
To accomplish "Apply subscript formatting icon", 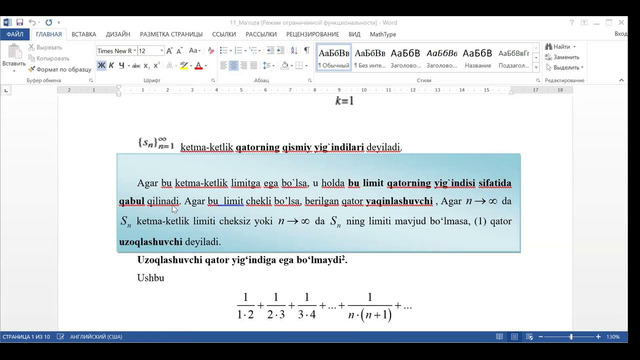I will pos(147,65).
